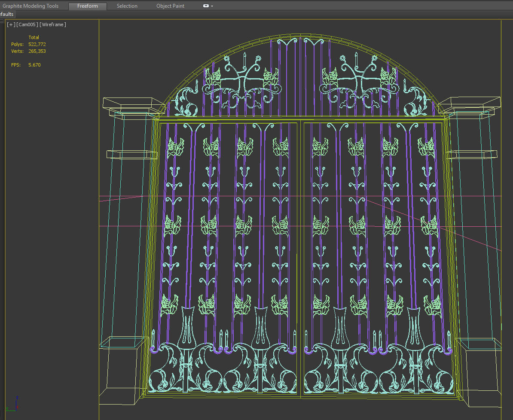Open the Freeform ribbon tab
Screen dimensions: 513x420
(x=87, y=6)
